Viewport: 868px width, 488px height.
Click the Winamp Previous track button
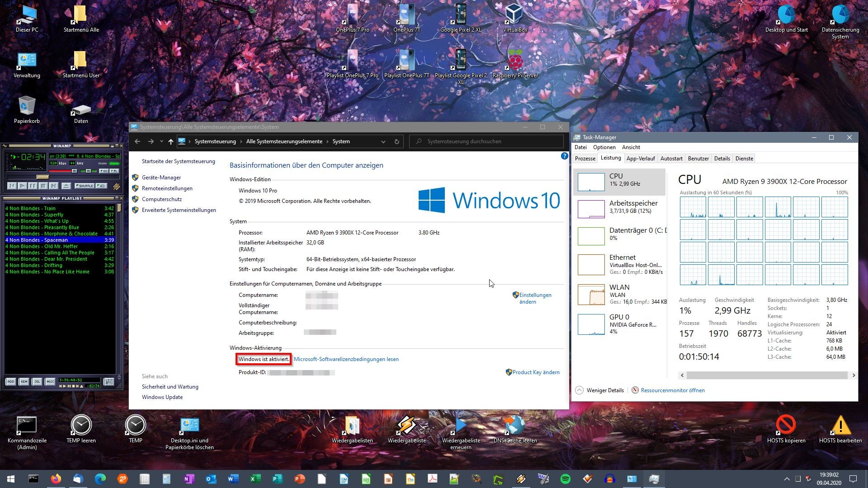(12, 186)
